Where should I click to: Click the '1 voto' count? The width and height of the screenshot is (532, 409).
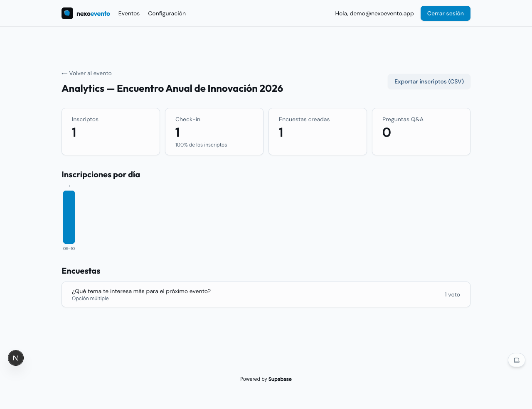(x=452, y=294)
